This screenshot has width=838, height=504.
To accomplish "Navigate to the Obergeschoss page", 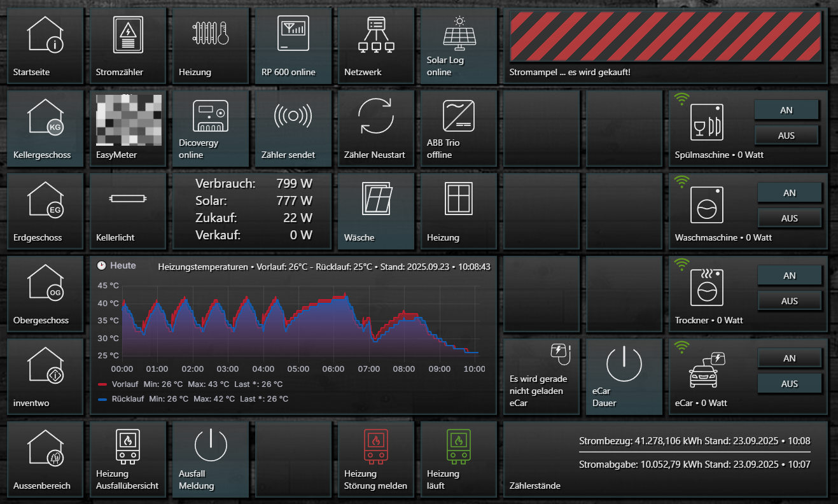I will click(x=45, y=293).
